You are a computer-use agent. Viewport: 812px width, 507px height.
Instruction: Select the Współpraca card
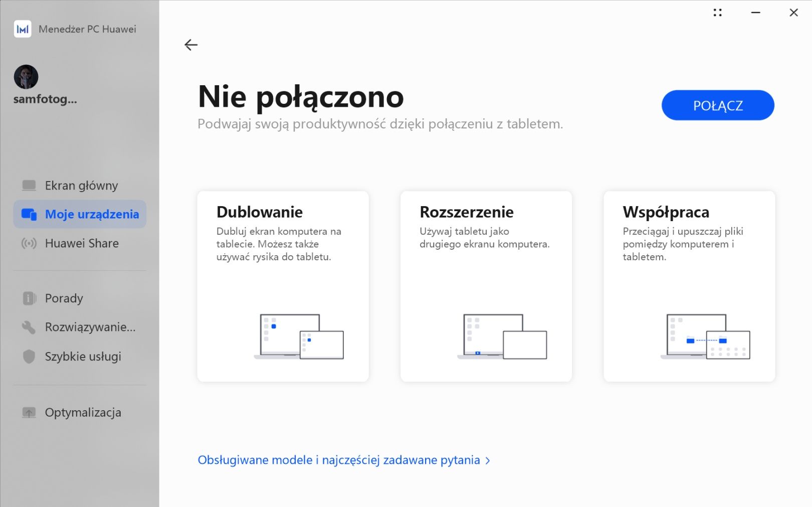[689, 286]
